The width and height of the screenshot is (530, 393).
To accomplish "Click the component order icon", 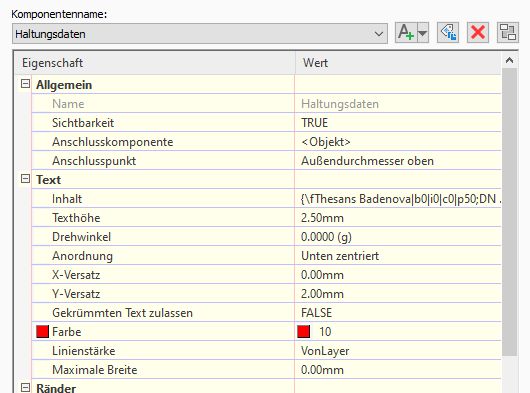I will click(x=508, y=33).
